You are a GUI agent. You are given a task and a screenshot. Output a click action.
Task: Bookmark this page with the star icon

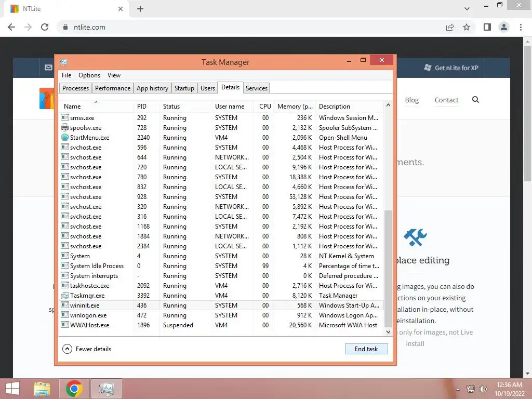(467, 27)
